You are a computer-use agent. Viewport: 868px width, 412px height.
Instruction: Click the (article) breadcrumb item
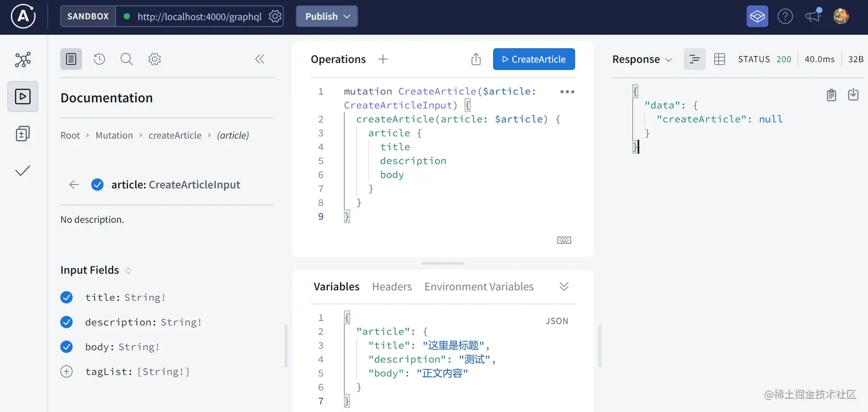[233, 135]
